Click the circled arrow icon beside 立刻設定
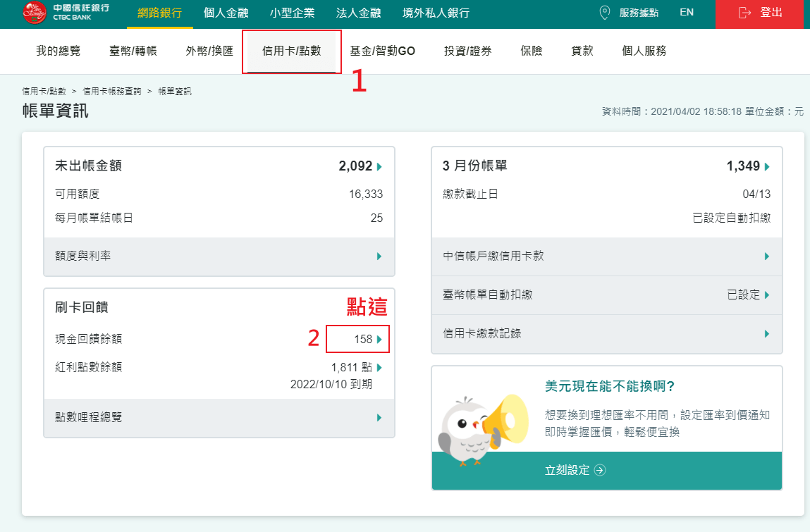The image size is (810, 532). [600, 470]
